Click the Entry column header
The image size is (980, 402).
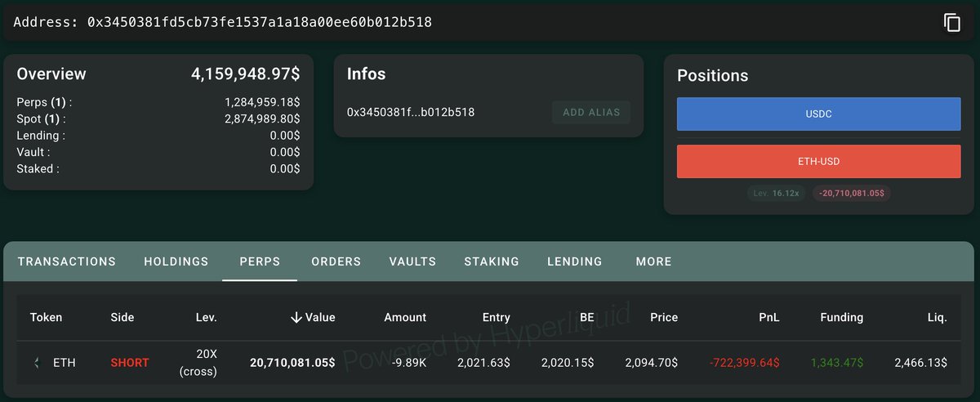[x=496, y=317]
